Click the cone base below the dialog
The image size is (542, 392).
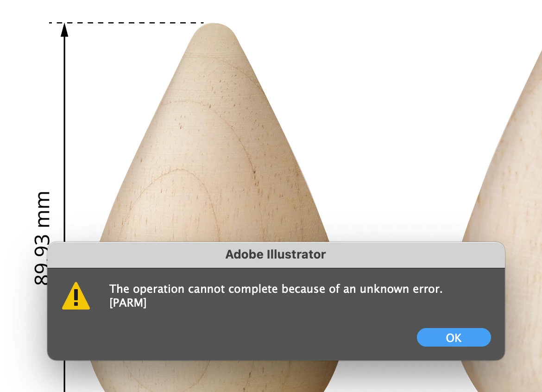coord(214,376)
